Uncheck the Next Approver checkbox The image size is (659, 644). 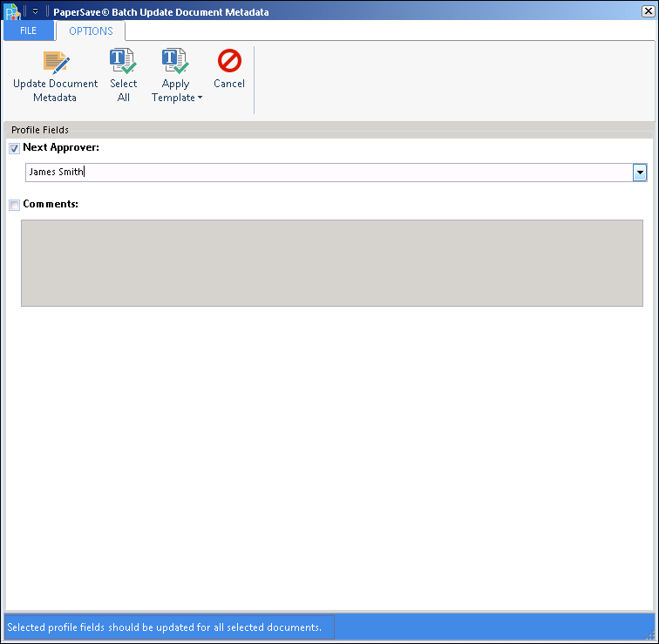[x=14, y=149]
